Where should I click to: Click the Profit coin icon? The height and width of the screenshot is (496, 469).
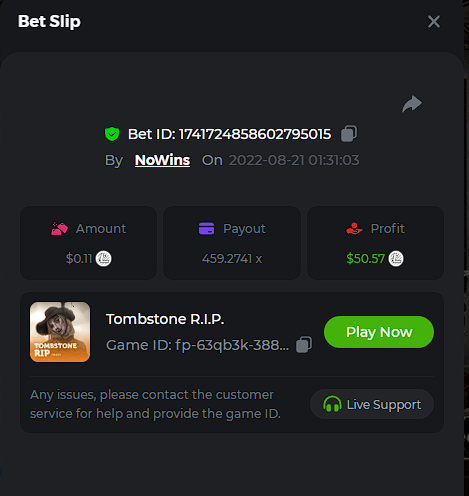(x=396, y=259)
